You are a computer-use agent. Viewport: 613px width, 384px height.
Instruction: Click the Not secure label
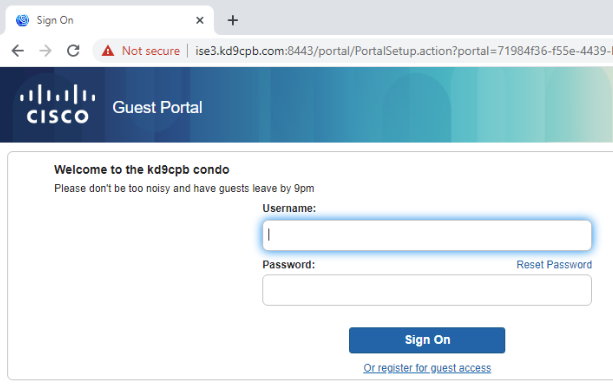tap(151, 51)
